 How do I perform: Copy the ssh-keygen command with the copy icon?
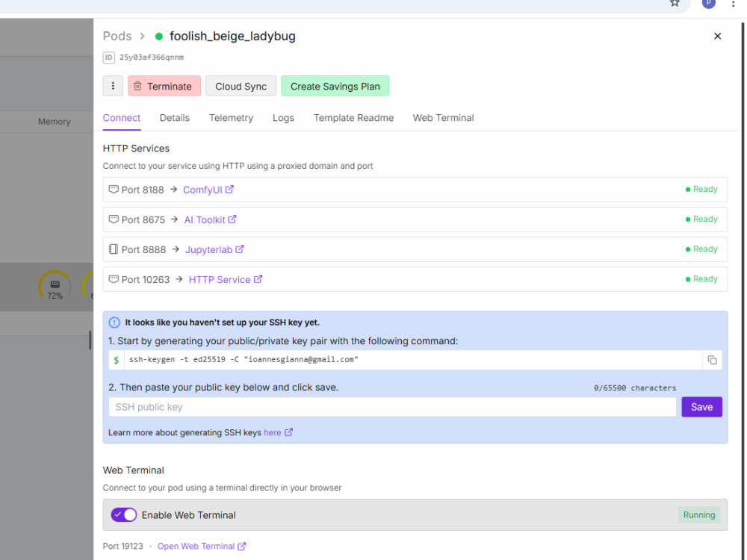[712, 360]
